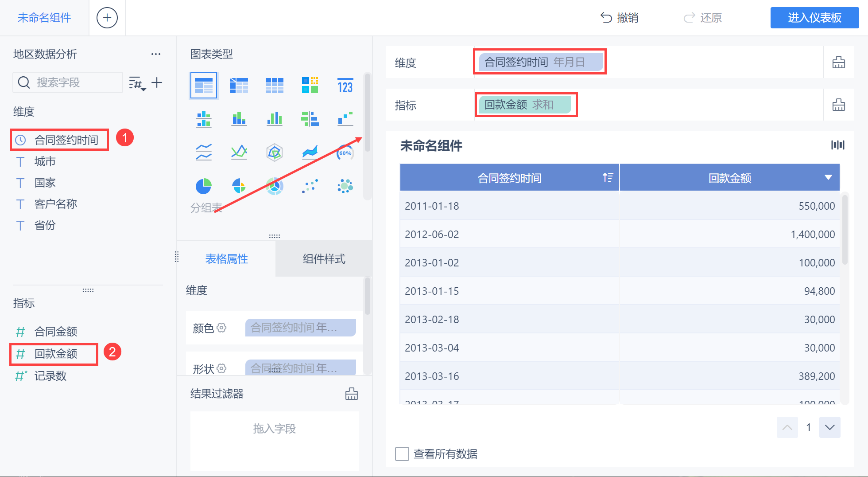868x477 pixels.
Task: Select the detail table grid chart type
Action: pos(275,85)
